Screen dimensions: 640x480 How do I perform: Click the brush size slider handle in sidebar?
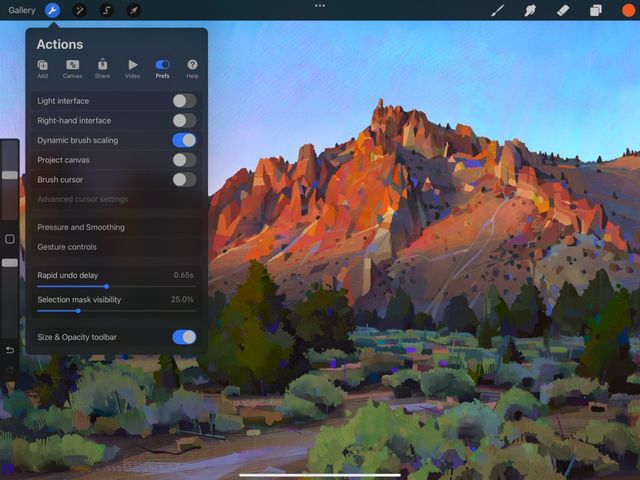[10, 175]
